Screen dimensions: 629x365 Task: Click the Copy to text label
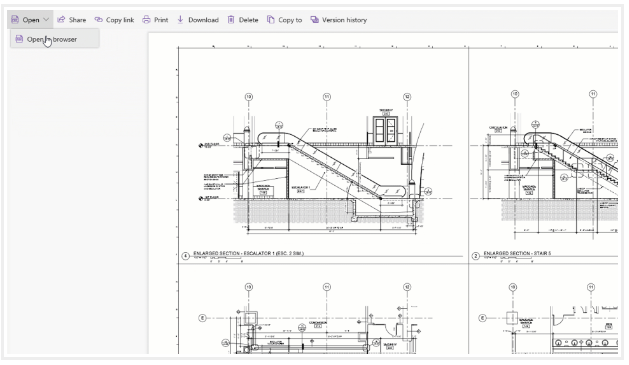290,20
